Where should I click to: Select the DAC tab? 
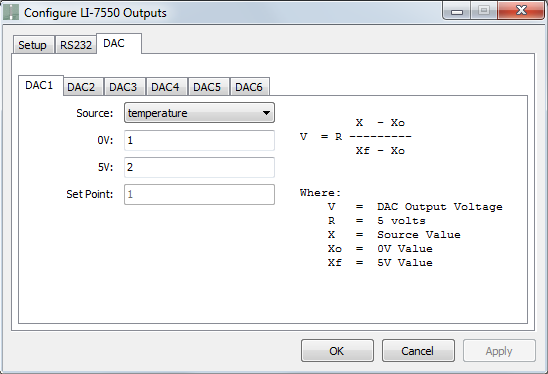pos(119,44)
